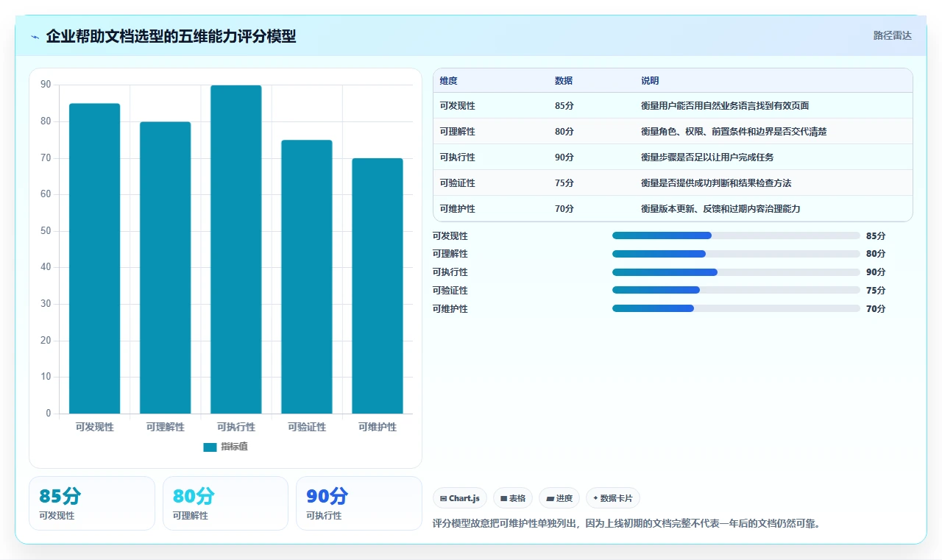Viewport: 942px width, 560px height.
Task: Click description 衡量用户能否用自然业务语言找到有效页面
Action: pos(725,106)
